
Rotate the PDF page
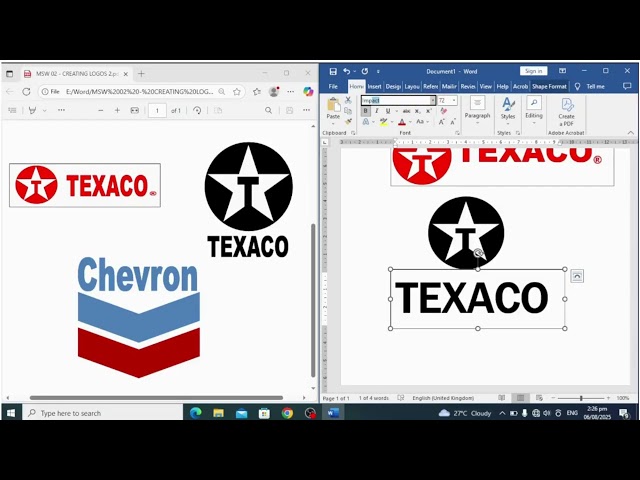point(197,110)
